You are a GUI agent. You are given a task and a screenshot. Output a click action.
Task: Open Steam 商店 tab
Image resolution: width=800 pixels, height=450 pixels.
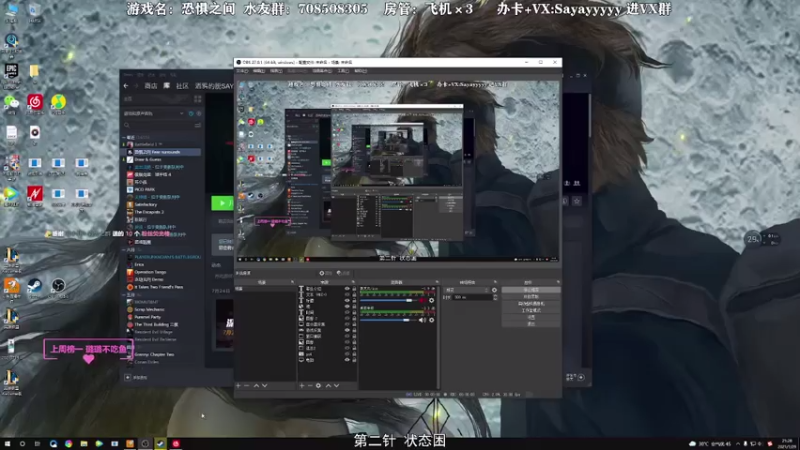(151, 86)
